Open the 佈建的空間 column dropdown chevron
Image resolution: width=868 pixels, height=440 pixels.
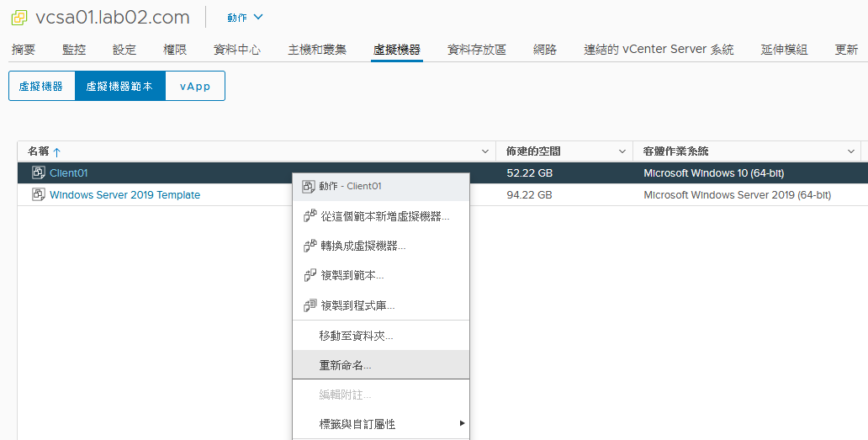(622, 151)
